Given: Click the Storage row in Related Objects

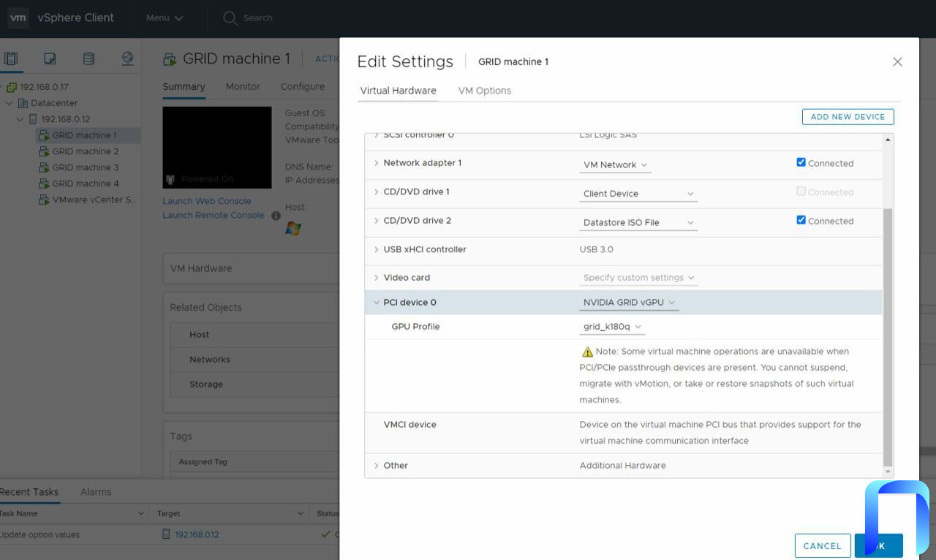Looking at the screenshot, I should pyautogui.click(x=254, y=385).
